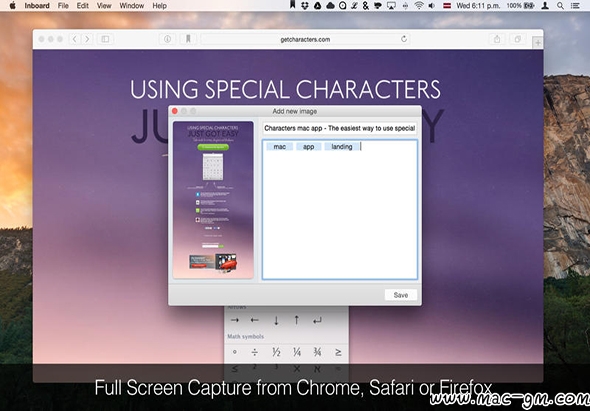
Task: Open the File menu
Action: [63, 6]
